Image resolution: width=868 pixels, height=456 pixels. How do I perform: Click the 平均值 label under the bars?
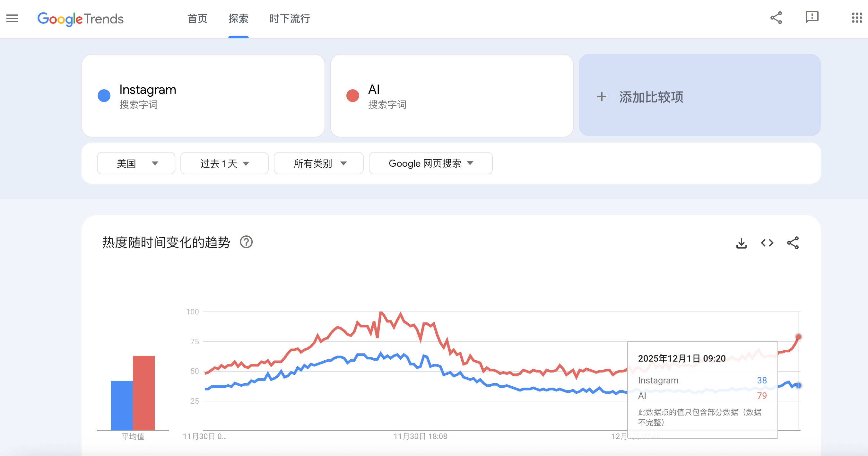133,436
